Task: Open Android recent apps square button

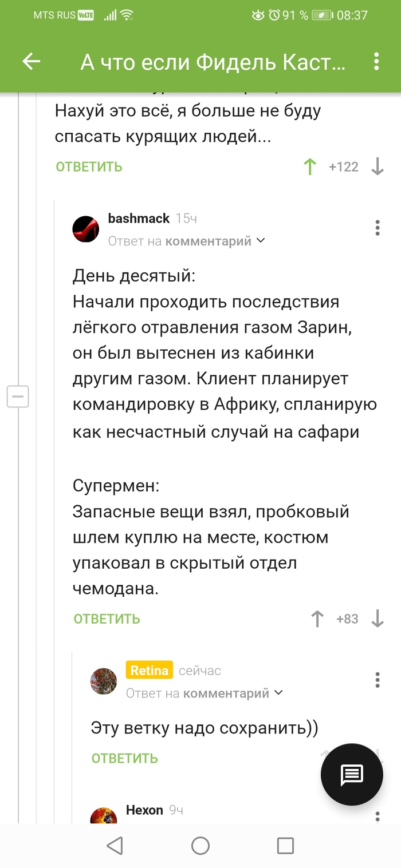Action: (x=285, y=846)
